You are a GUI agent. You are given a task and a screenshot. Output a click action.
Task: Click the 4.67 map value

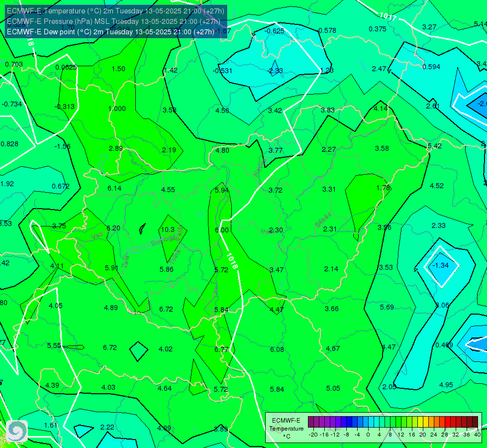click(333, 348)
